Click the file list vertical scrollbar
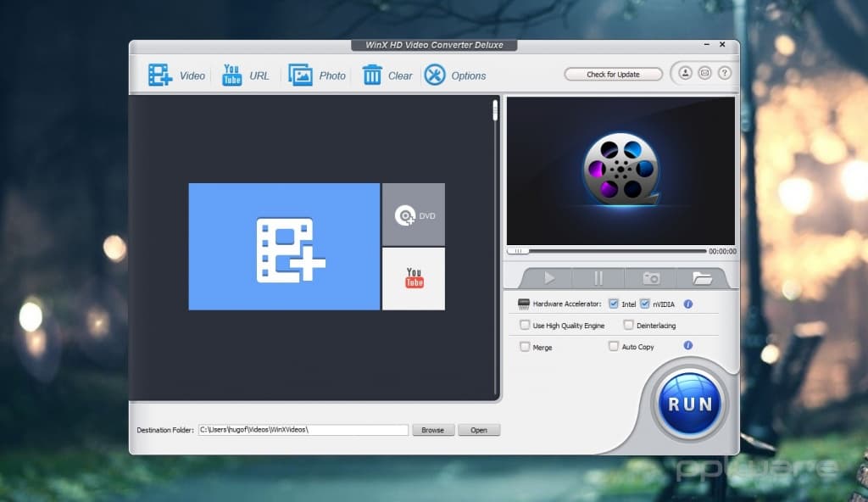This screenshot has height=502, width=868. click(x=495, y=247)
